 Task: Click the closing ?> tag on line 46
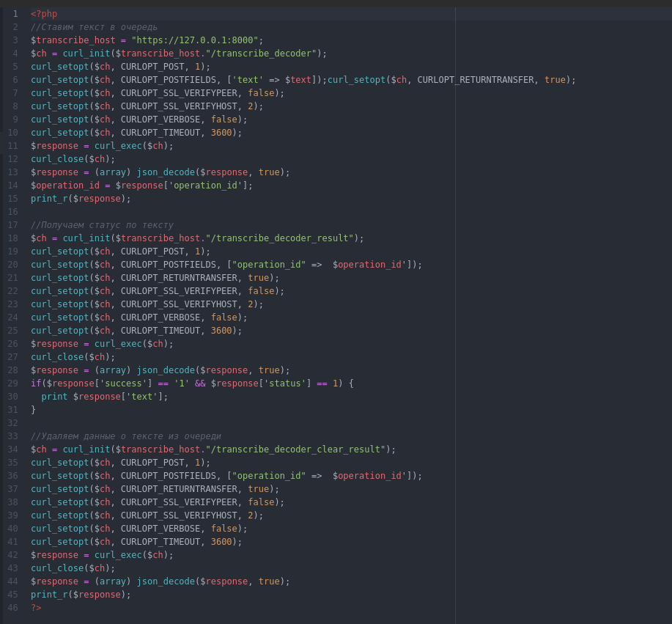point(36,608)
